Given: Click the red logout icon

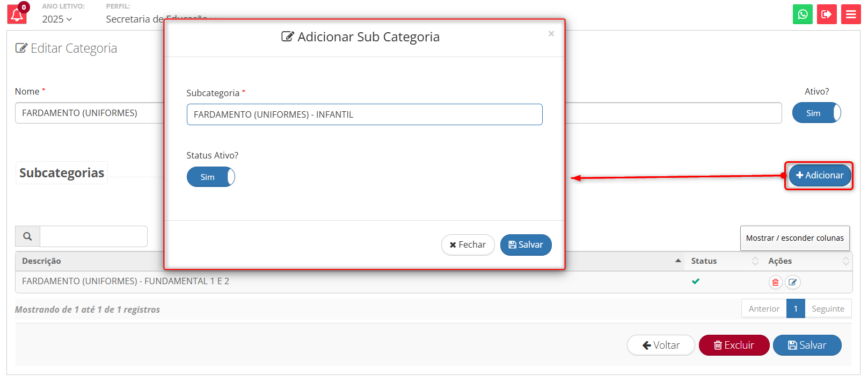Looking at the screenshot, I should 827,14.
